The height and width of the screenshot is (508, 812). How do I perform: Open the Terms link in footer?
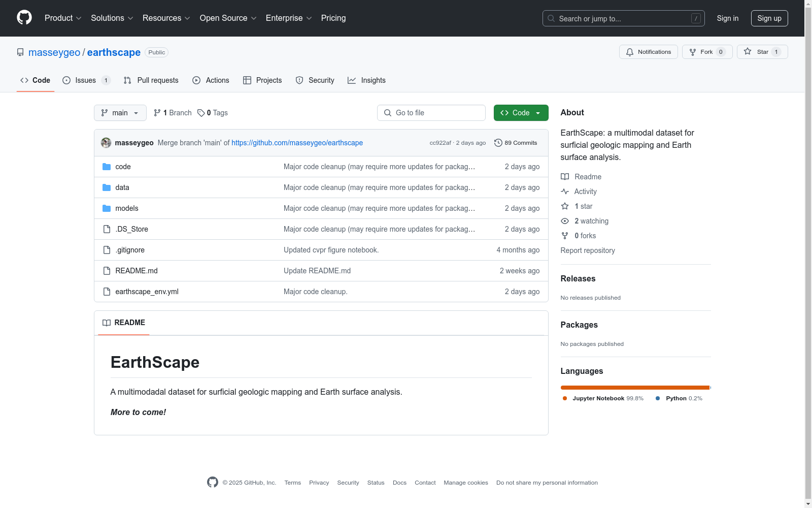[x=293, y=483]
